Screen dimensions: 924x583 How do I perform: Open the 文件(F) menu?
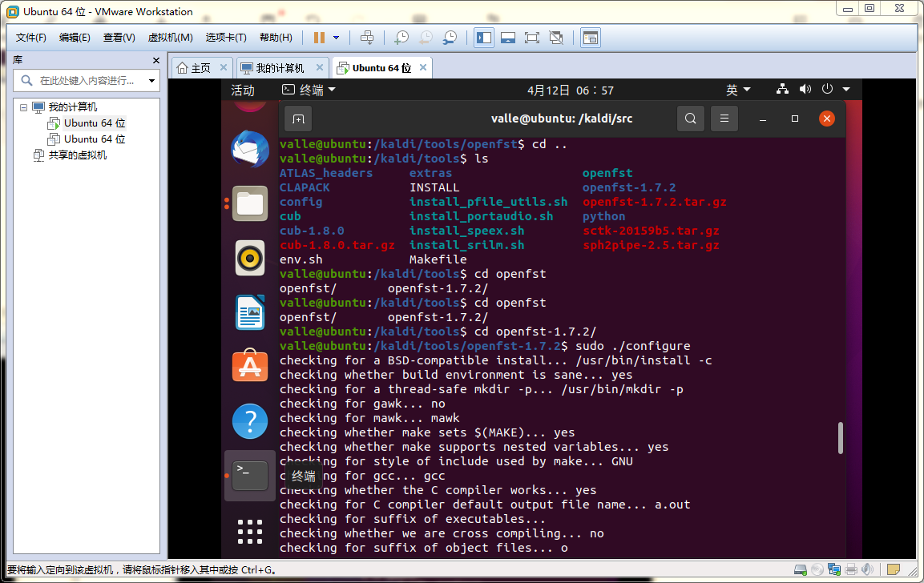(30, 38)
